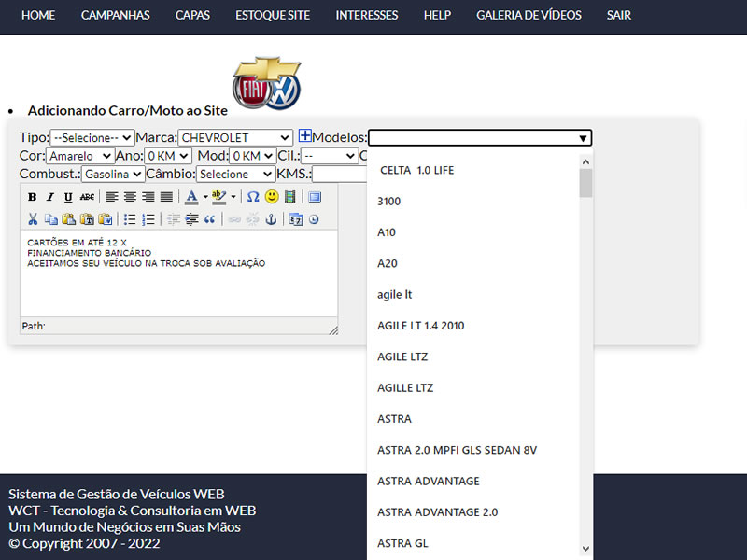
Task: Toggle bold formatting in the editor
Action: [33, 197]
